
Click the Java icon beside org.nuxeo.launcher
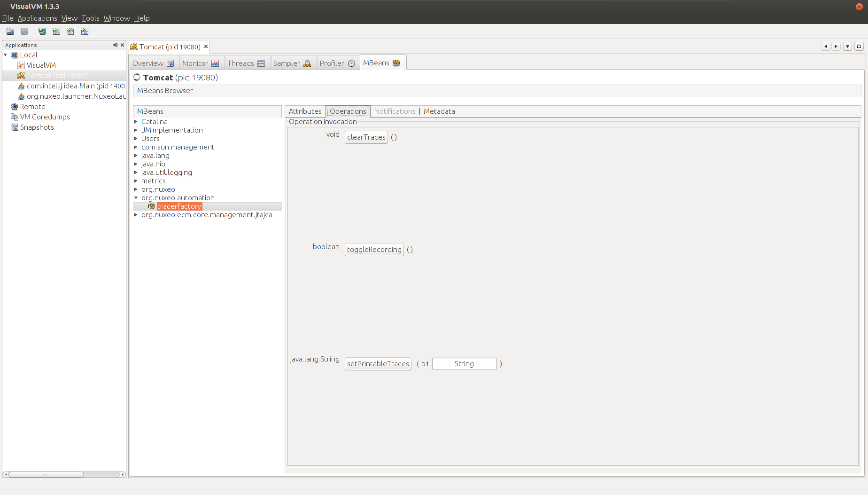pyautogui.click(x=21, y=96)
